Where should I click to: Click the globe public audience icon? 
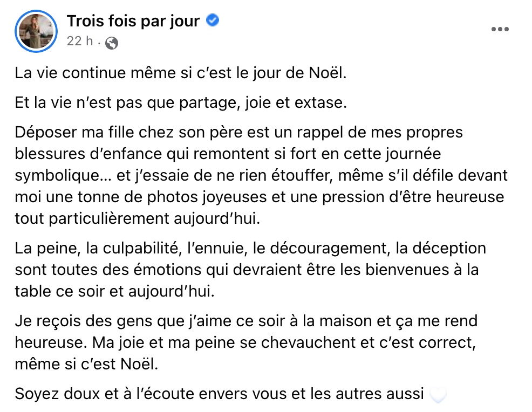coord(112,43)
